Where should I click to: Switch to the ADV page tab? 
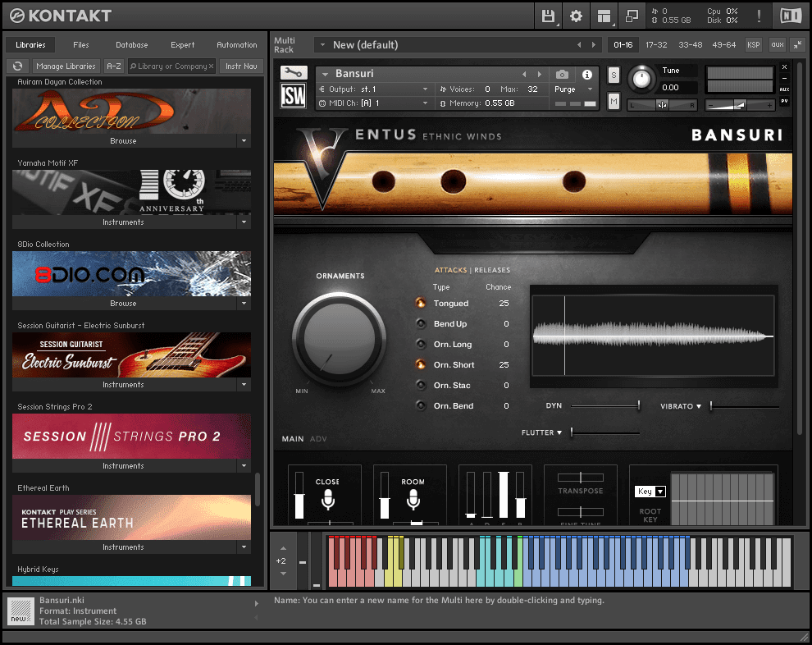[x=318, y=439]
